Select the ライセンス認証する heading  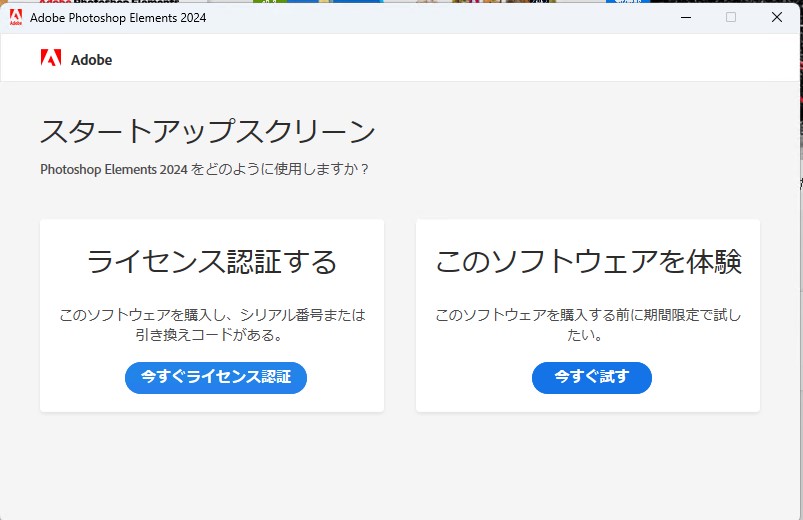click(x=212, y=261)
